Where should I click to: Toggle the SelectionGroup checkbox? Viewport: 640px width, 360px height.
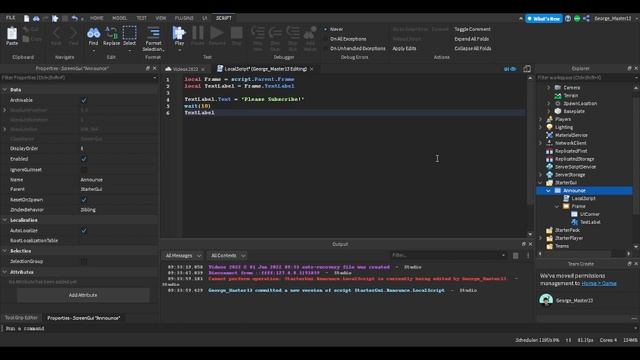tap(84, 261)
